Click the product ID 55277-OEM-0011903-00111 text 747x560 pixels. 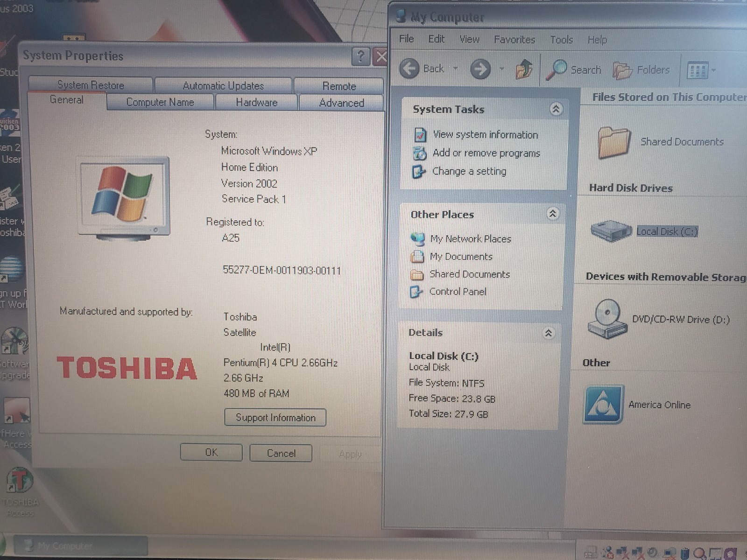(282, 271)
